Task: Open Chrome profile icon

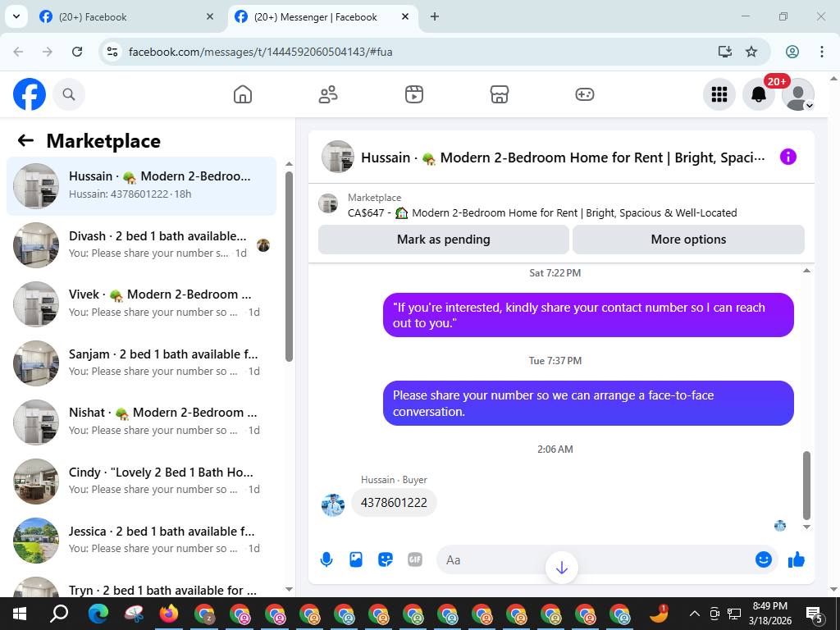Action: click(792, 52)
